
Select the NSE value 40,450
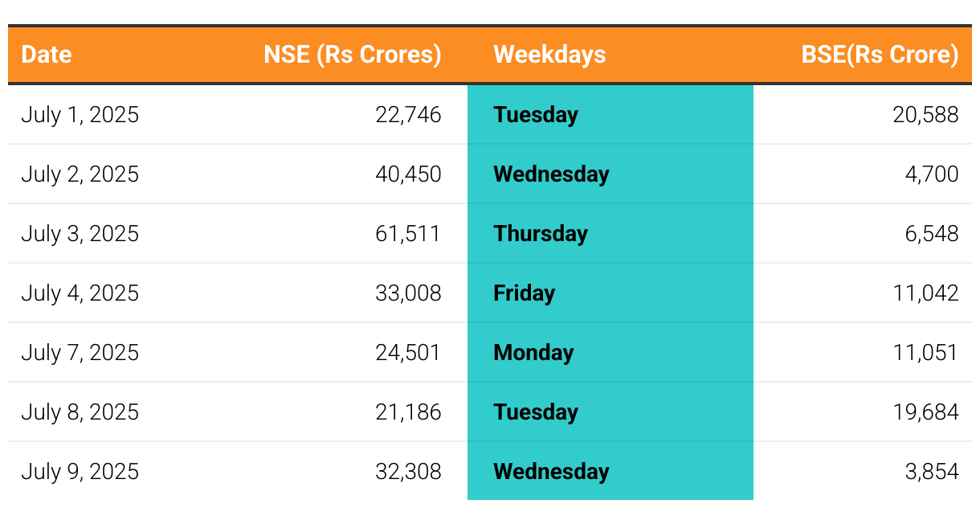tap(408, 174)
